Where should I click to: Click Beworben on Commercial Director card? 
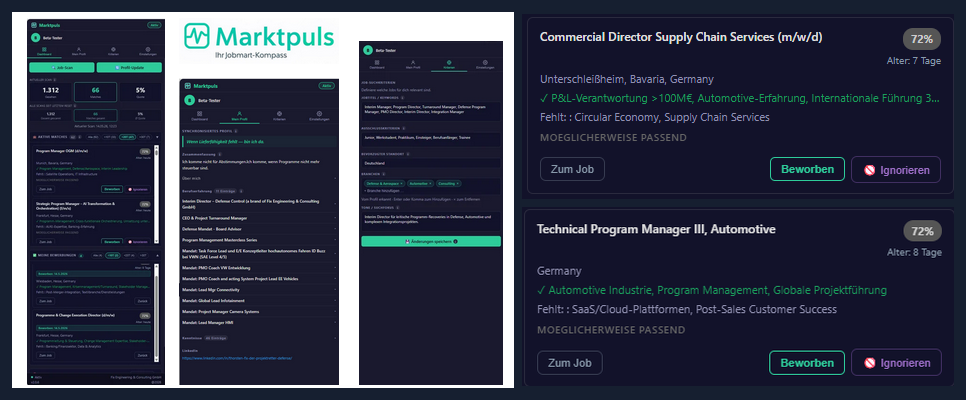click(807, 169)
